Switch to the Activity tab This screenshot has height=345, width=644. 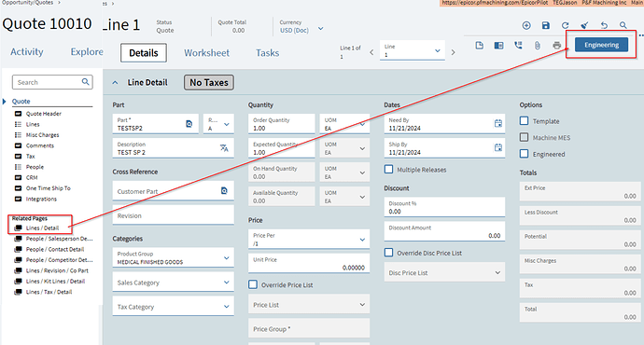(x=27, y=51)
